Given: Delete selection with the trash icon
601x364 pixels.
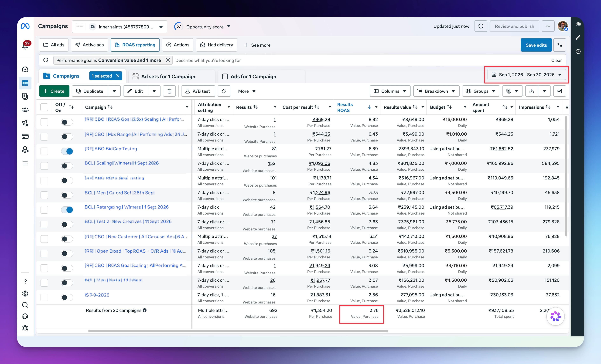Looking at the screenshot, I should [169, 91].
